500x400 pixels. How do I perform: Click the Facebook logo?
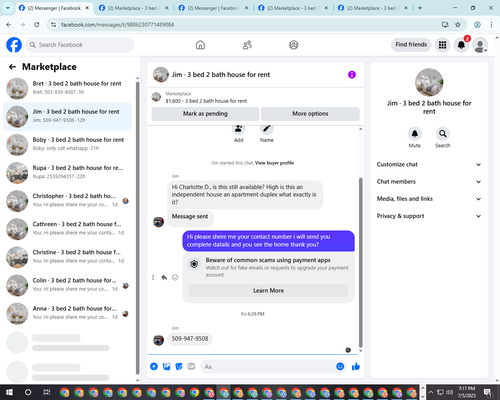[14, 45]
